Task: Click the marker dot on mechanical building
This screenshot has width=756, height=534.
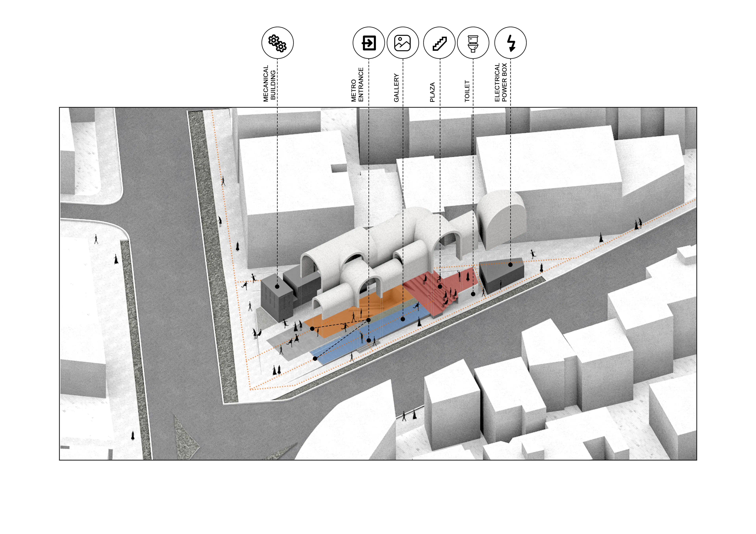Action: point(277,287)
